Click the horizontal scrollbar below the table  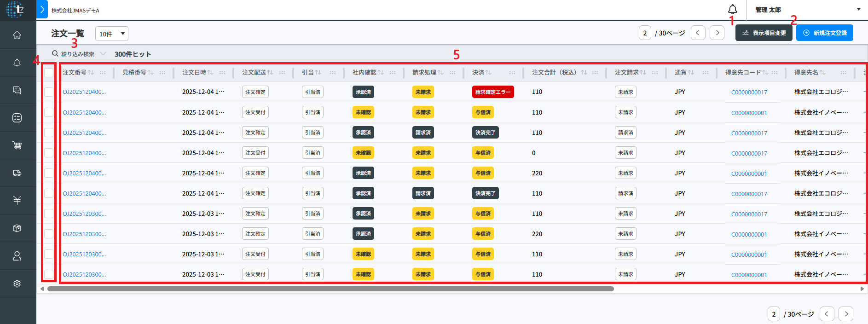(330, 289)
